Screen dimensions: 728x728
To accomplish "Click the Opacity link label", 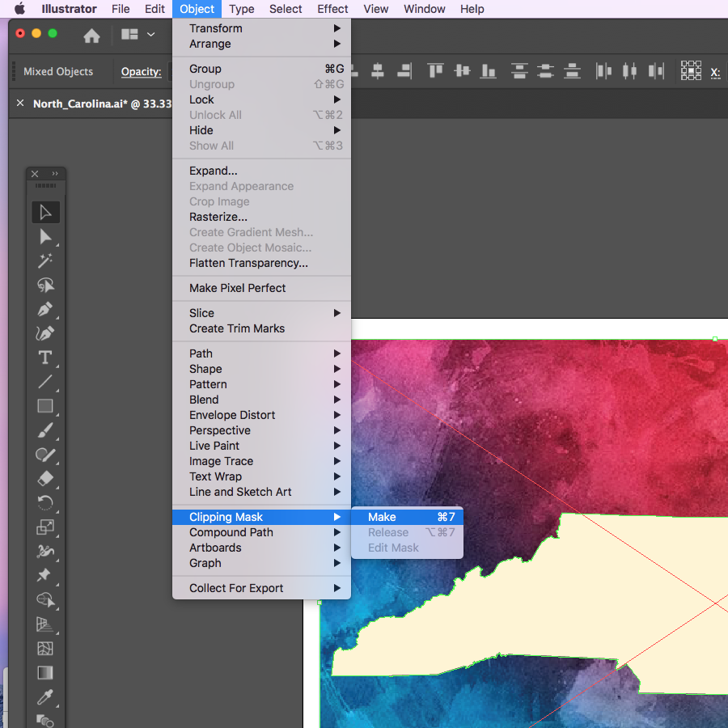I will (x=141, y=72).
